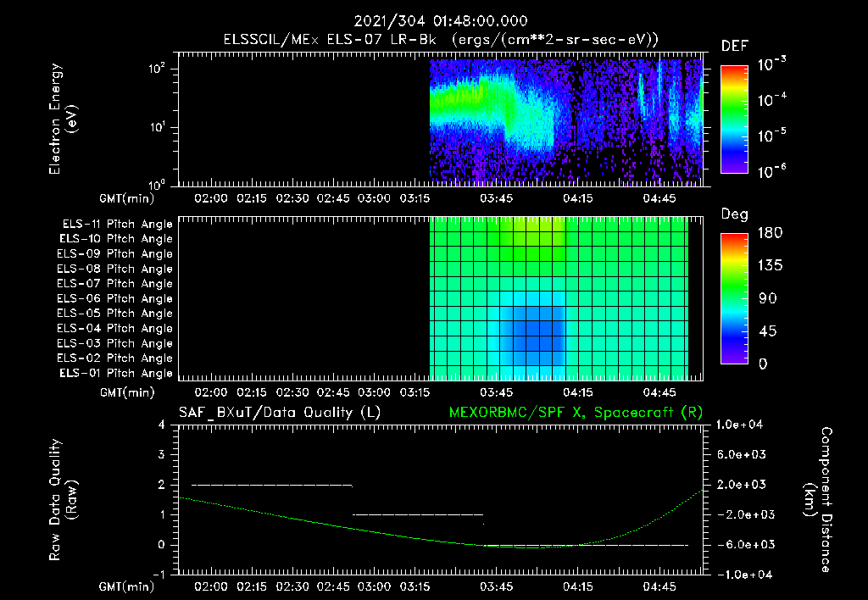Select the ELS-02 Pitch Angle row label

point(114,358)
